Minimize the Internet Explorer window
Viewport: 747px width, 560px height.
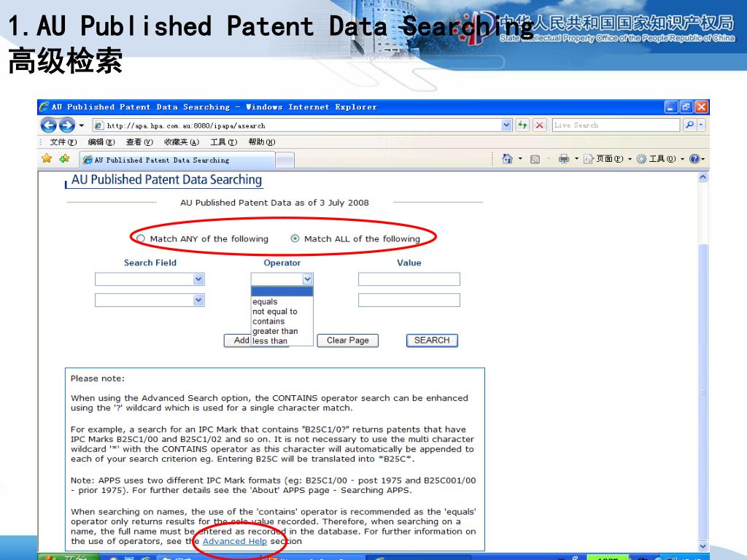pyautogui.click(x=671, y=107)
